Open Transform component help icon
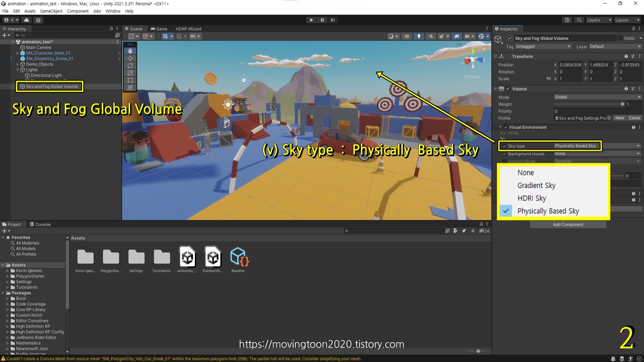Viewport: 644px width, 362px height. point(626,56)
